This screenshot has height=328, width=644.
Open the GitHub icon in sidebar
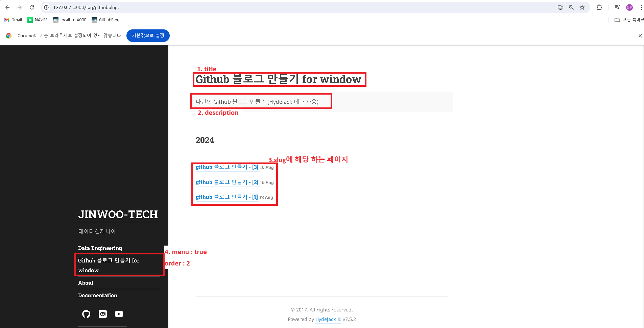pos(86,314)
